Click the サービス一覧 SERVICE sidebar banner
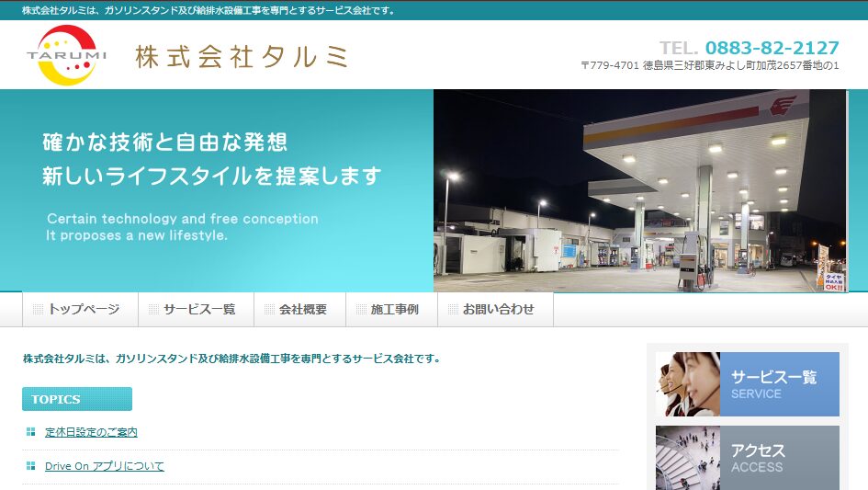Viewport: 868px width, 490px height. (x=748, y=384)
